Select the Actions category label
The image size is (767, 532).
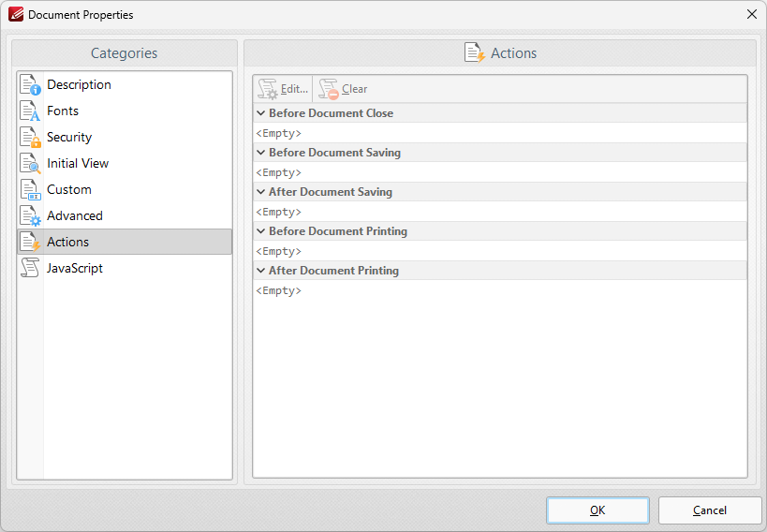pyautogui.click(x=68, y=242)
